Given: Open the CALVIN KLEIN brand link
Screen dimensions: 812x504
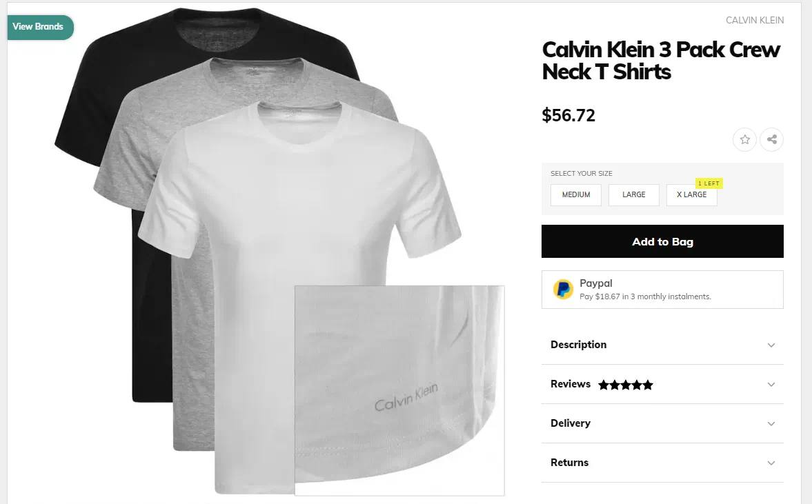Looking at the screenshot, I should tap(755, 20).
